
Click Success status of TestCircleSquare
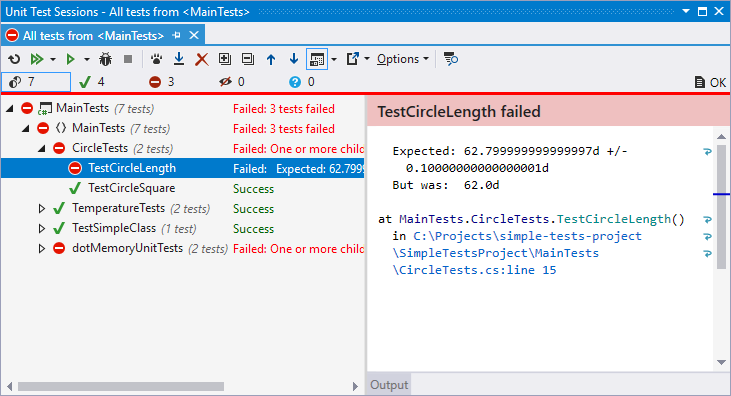coord(253,189)
